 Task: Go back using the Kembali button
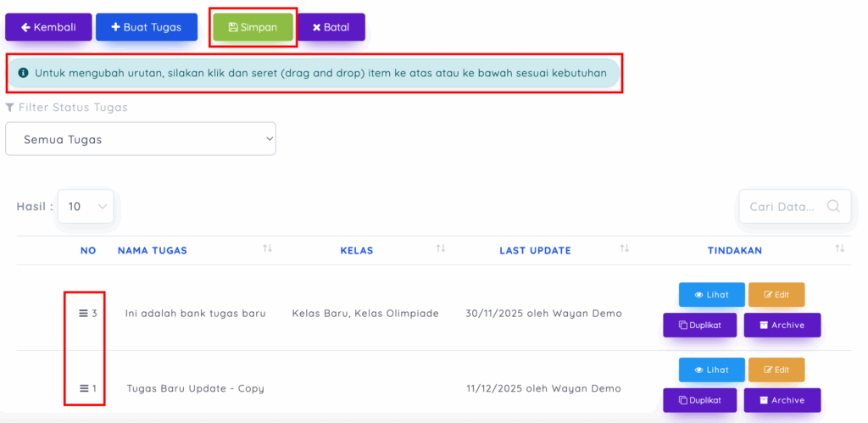pyautogui.click(x=48, y=27)
